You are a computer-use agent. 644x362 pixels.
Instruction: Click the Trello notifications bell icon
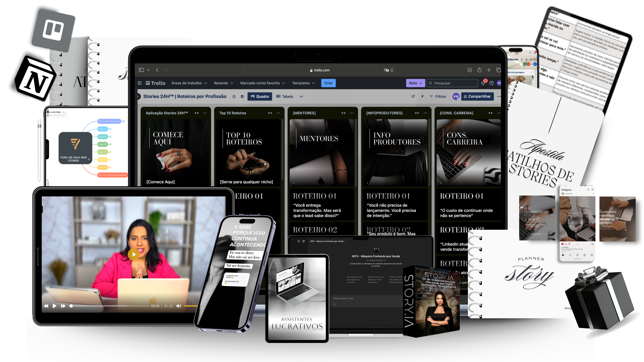[x=483, y=83]
